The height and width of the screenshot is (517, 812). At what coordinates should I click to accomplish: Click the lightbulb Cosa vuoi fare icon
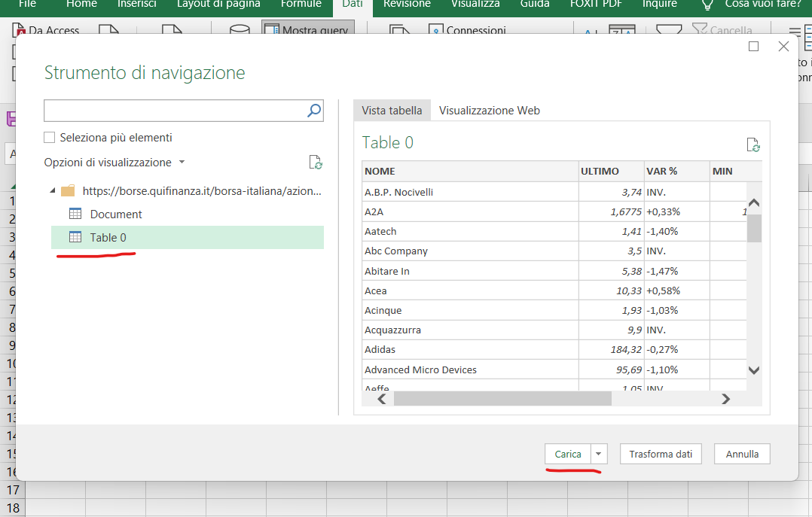[707, 5]
